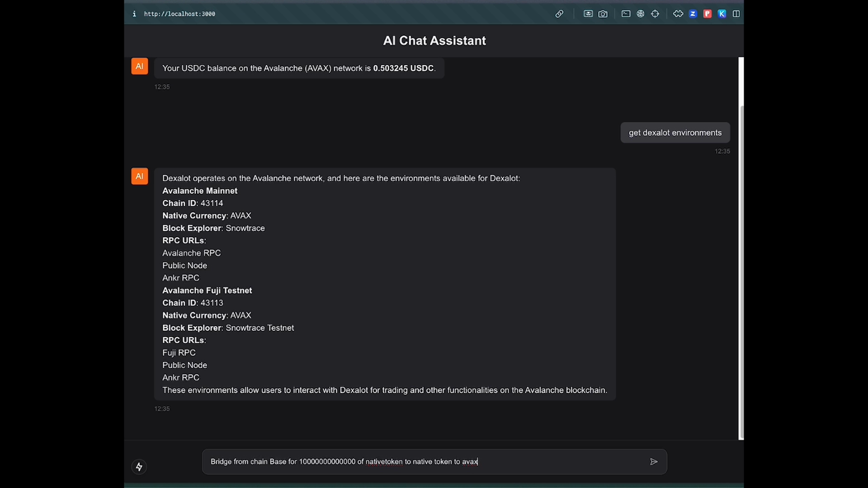Click the 'Chain ID: 43114' line
Screen dimensions: 868x488
point(193,203)
